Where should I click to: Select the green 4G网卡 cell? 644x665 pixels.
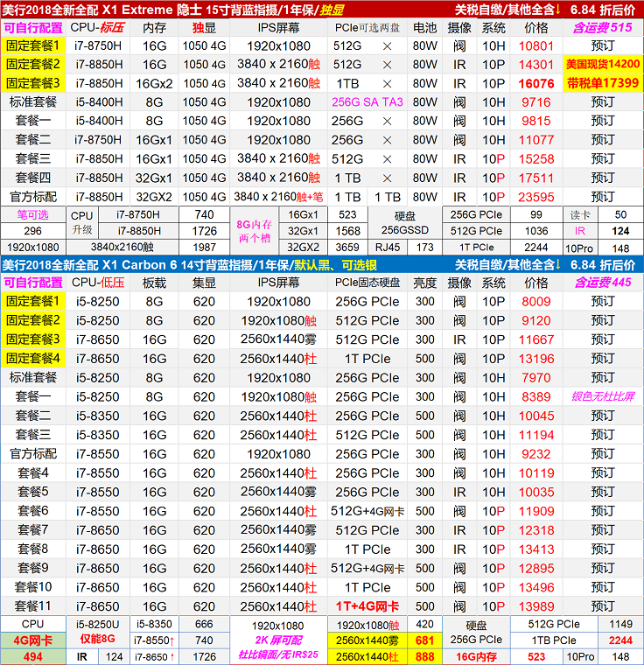point(32,640)
